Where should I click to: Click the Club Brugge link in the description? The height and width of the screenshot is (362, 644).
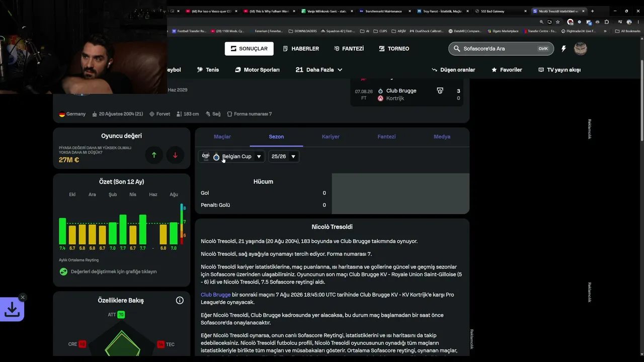(215, 295)
